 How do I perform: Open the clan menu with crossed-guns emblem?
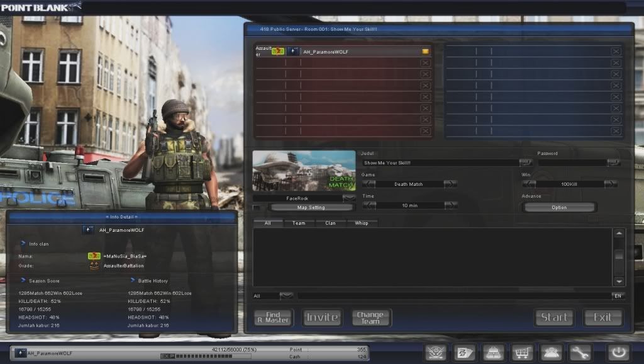coord(436,353)
